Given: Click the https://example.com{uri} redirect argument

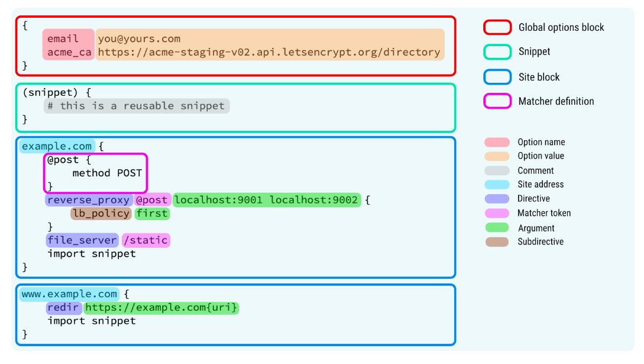Looking at the screenshot, I should tap(161, 308).
